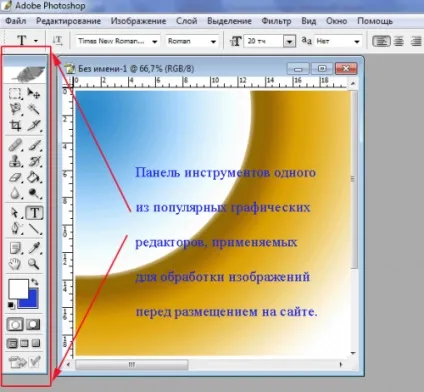
Task: Choose full screen with menu bar mode
Action: (x=24, y=343)
